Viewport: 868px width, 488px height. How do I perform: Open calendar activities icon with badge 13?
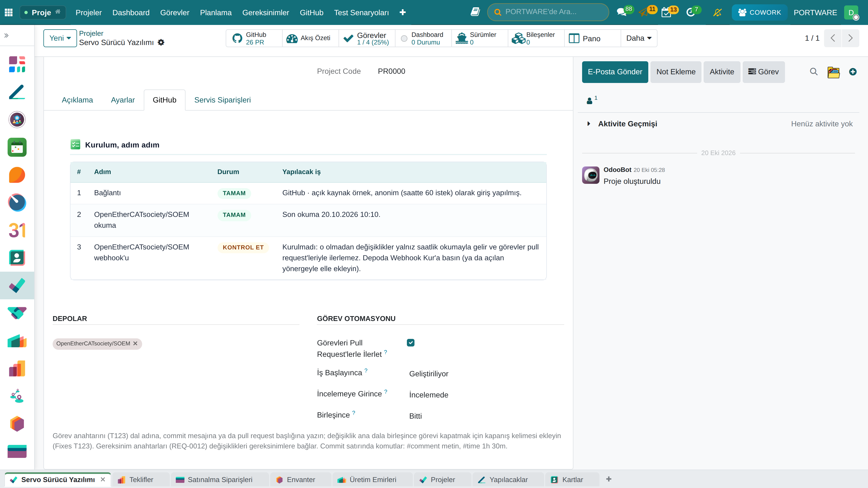click(666, 12)
